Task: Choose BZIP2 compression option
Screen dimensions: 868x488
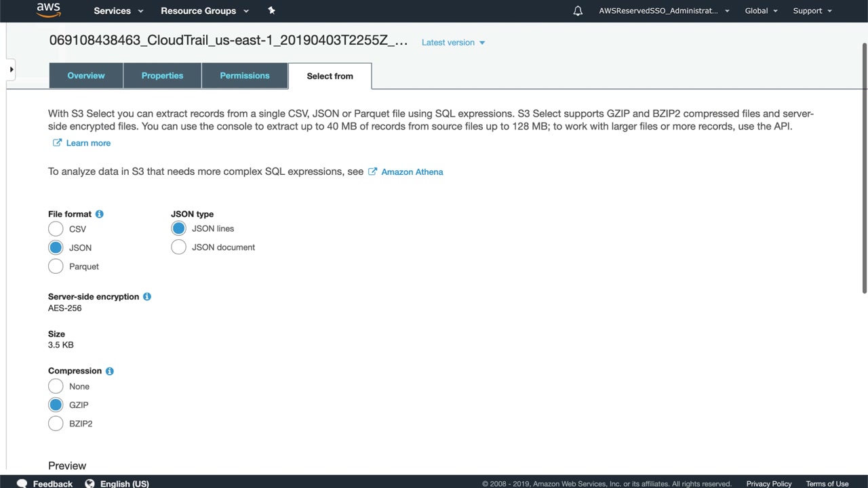Action: click(56, 424)
